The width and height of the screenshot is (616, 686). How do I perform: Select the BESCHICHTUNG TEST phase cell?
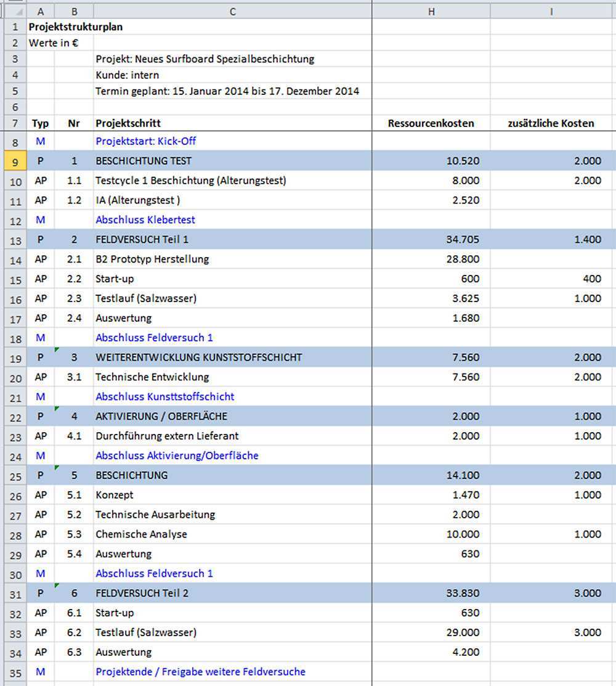[144, 161]
